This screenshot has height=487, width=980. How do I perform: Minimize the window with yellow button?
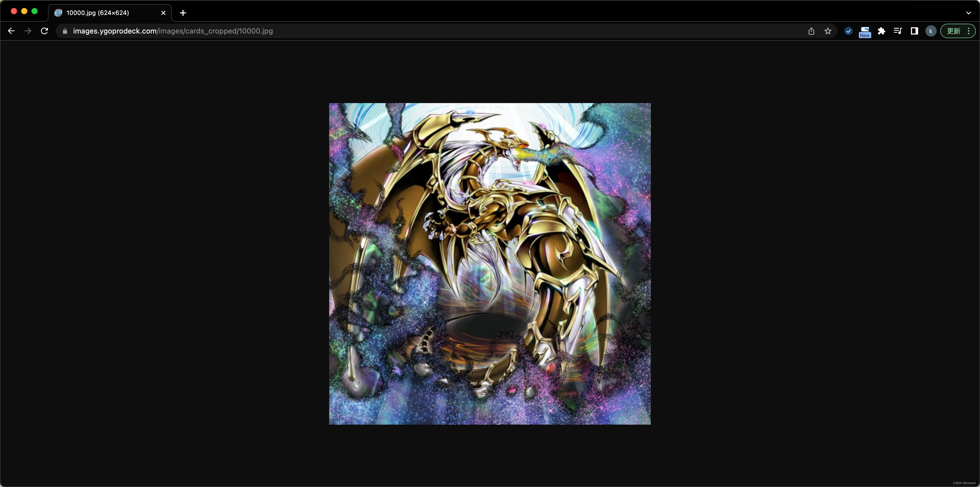(24, 11)
